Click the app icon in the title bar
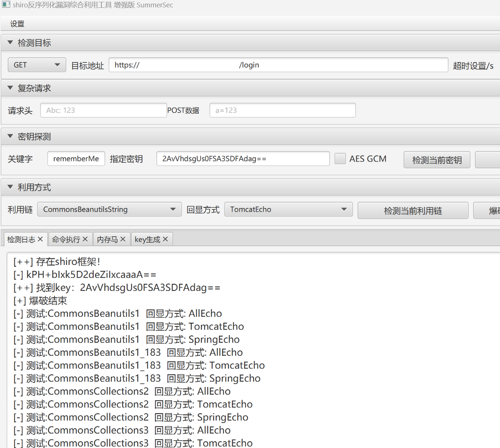Screen dimensions: 500x448 (6, 5)
